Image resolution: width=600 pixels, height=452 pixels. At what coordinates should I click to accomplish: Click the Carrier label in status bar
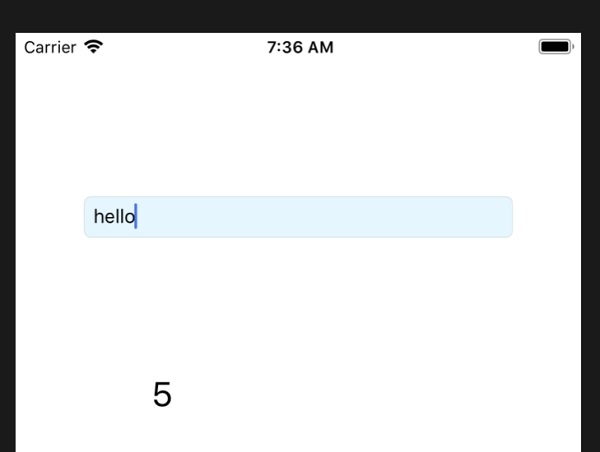pyautogui.click(x=49, y=48)
